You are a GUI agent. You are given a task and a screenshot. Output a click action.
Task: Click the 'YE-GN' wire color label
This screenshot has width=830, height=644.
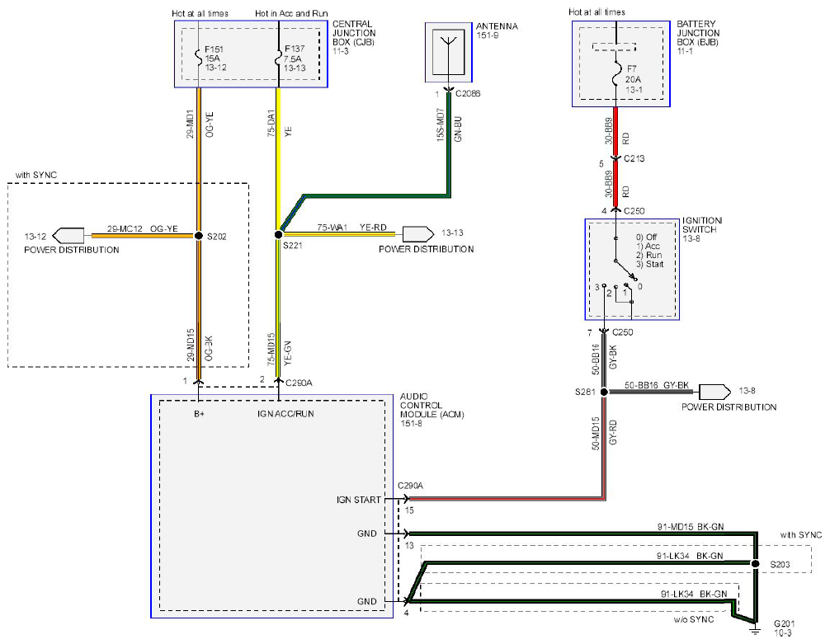[287, 354]
